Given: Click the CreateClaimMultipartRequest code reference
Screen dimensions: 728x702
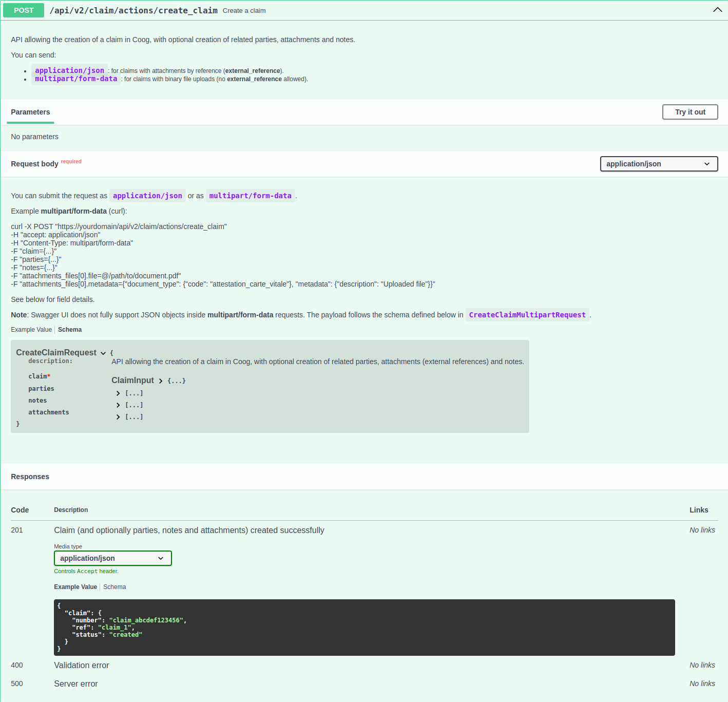Looking at the screenshot, I should (x=527, y=315).
